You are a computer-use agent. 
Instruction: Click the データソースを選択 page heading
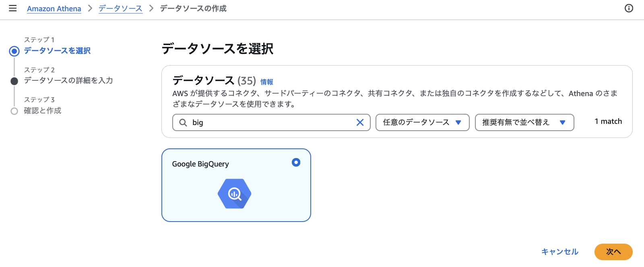217,49
